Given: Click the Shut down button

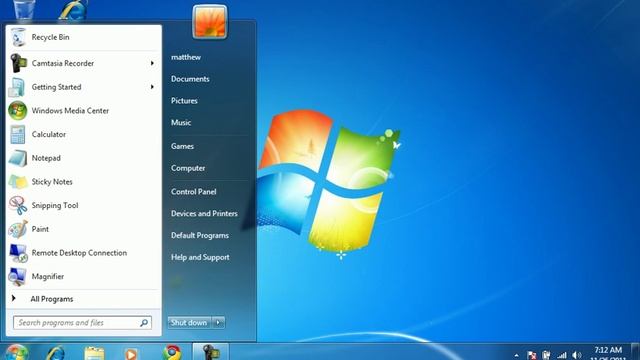Looking at the screenshot, I should click(x=190, y=322).
